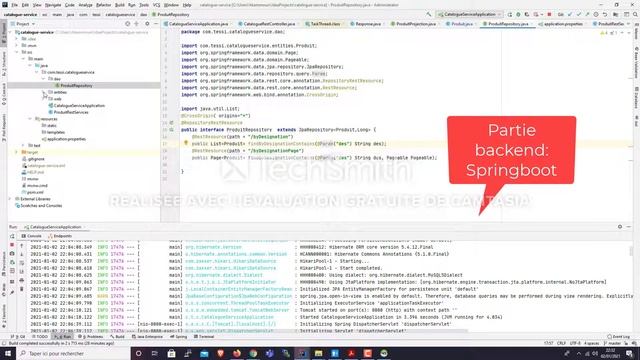Screen dimensions: 640x360
Task: Click the red stop icon in Run panel
Action: (x=12, y=245)
